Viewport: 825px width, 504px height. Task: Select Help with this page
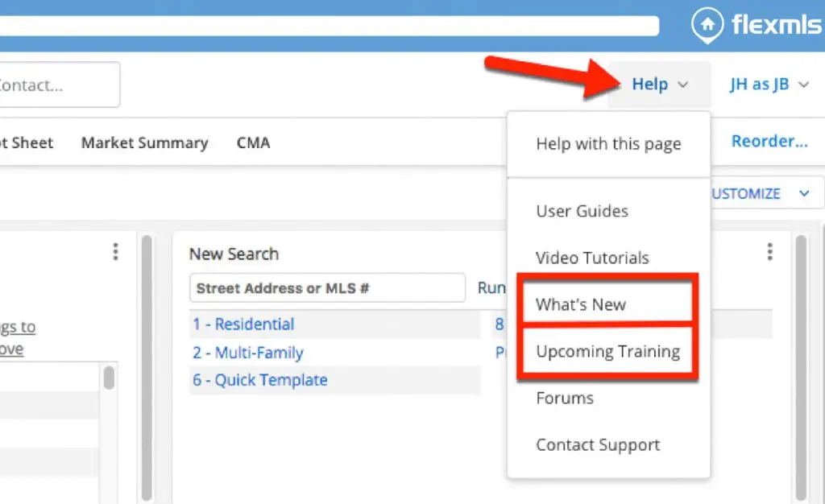pos(608,144)
